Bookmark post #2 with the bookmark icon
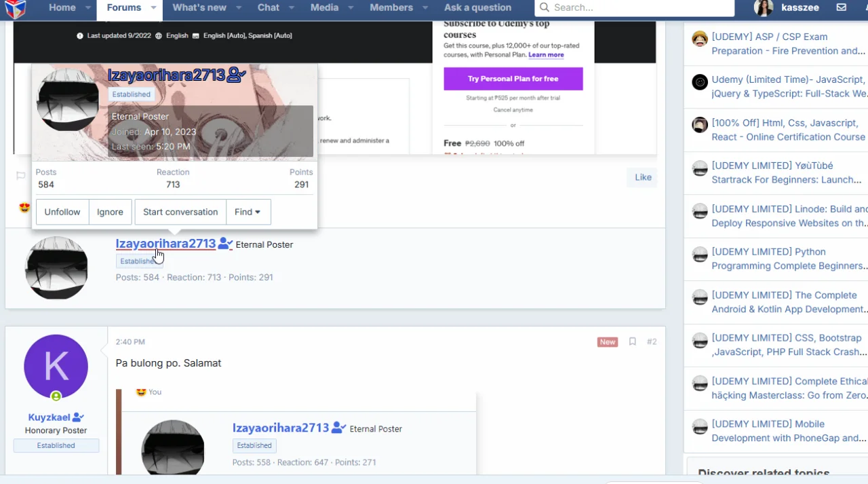The height and width of the screenshot is (484, 868). pos(632,342)
